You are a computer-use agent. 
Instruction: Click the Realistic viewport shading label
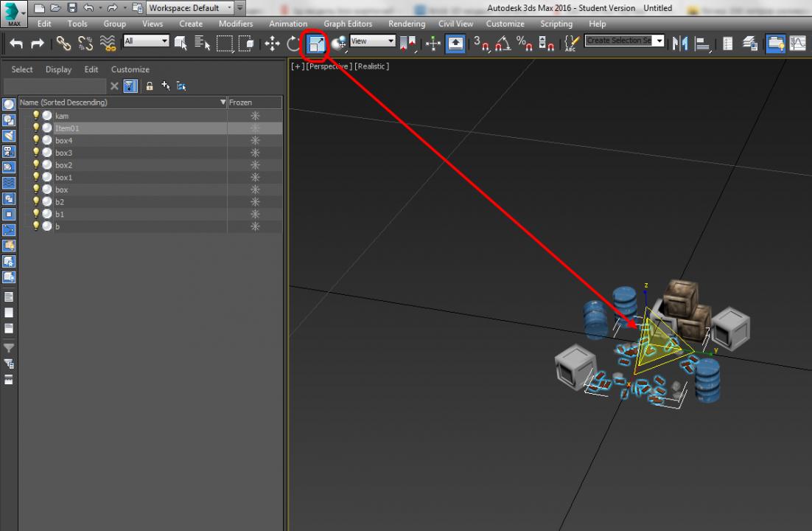(371, 66)
